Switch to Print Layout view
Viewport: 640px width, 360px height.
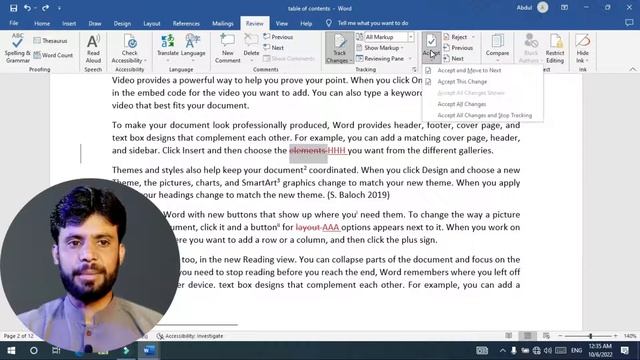[x=527, y=336]
